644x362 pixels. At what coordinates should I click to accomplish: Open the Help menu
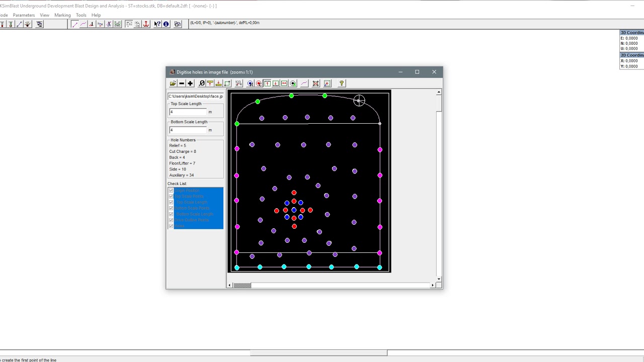(96, 15)
